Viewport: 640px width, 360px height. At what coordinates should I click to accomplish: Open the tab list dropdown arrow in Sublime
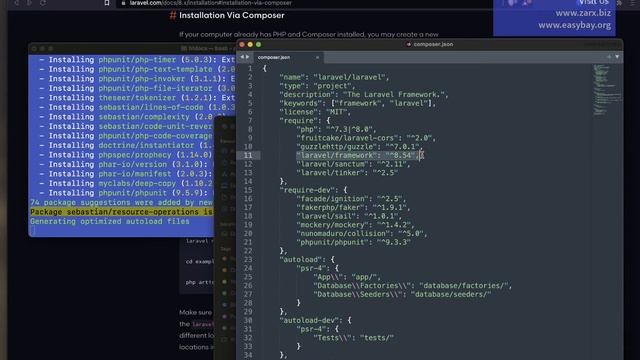[x=617, y=57]
